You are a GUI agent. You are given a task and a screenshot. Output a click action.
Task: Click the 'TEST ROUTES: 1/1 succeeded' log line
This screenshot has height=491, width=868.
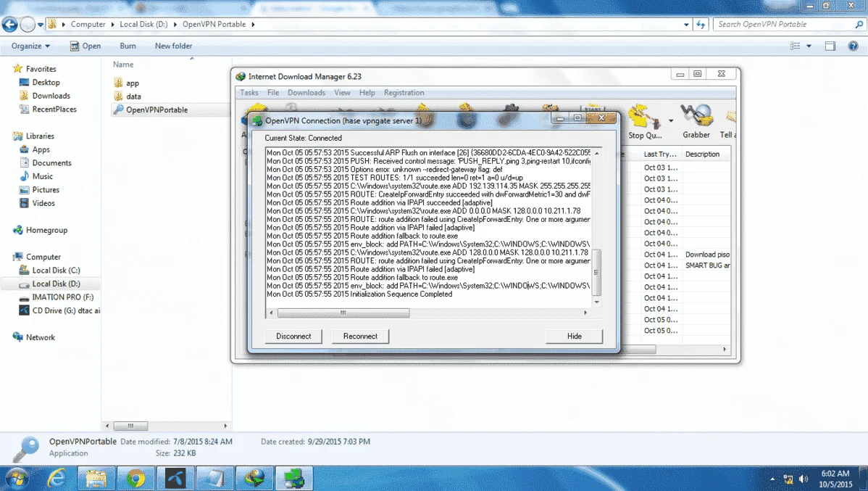[x=395, y=178]
